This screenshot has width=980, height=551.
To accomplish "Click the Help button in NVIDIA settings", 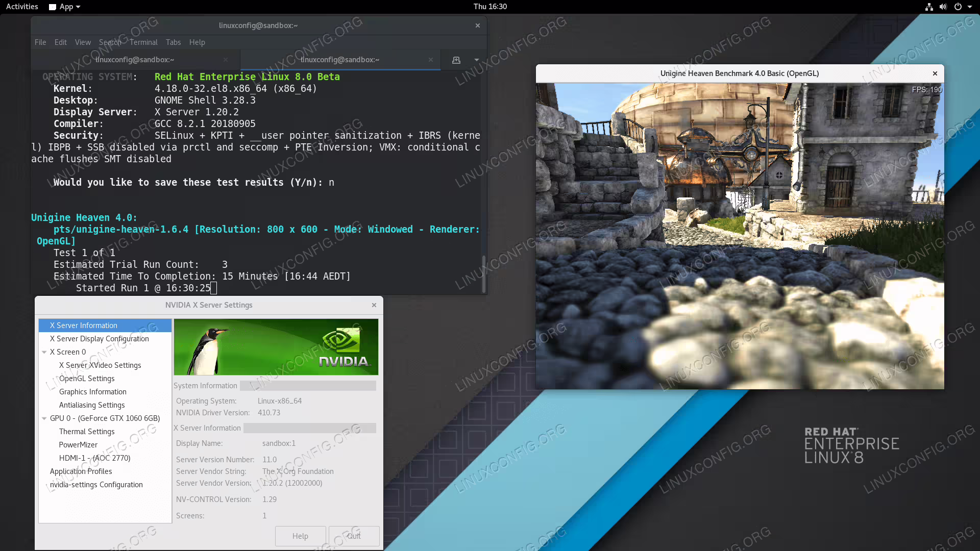I will pyautogui.click(x=300, y=536).
